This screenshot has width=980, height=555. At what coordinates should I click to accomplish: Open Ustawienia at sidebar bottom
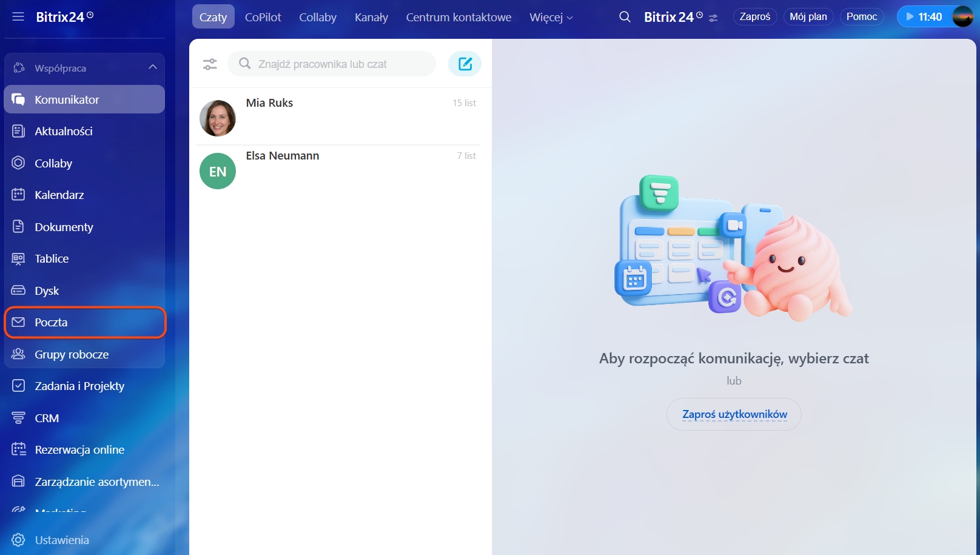tap(84, 540)
